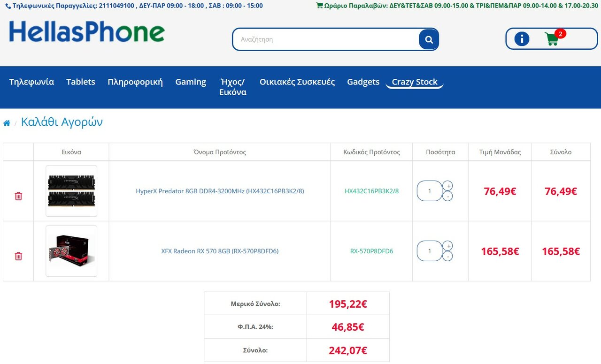Open the Ήχος/Εικόνα menu

point(233,87)
